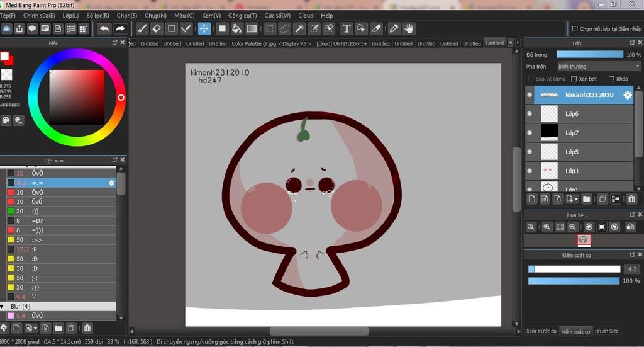This screenshot has width=644, height=347.
Task: Select the Fill rectangle tool
Action: pyautogui.click(x=222, y=29)
